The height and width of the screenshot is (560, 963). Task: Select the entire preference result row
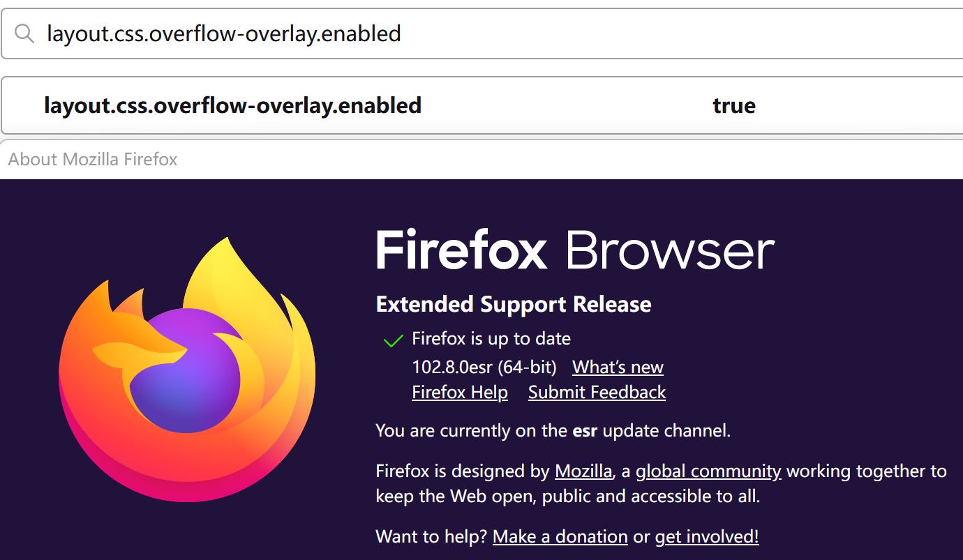(x=481, y=105)
